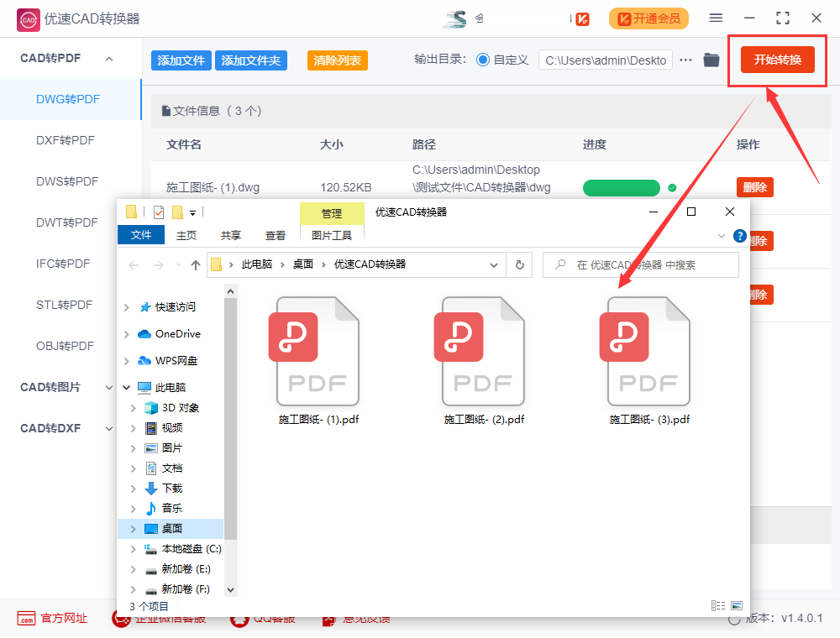The width and height of the screenshot is (840, 638).
Task: Collapse the 此电脑 tree node arrow
Action: (127, 388)
